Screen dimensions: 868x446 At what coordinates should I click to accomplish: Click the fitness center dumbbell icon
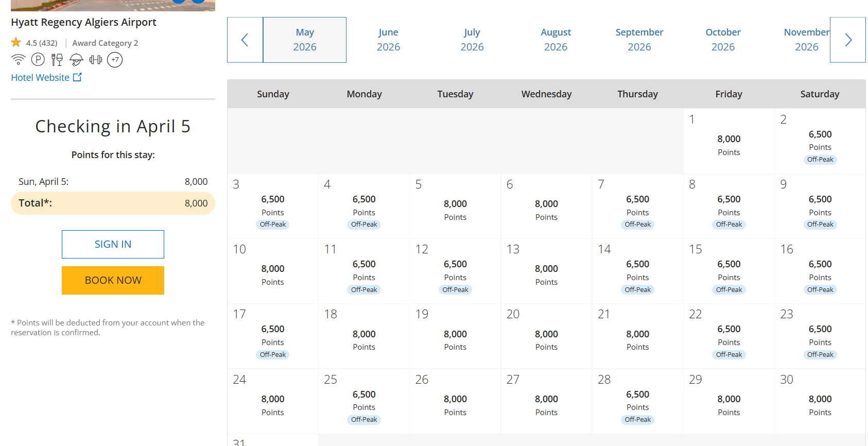click(95, 60)
